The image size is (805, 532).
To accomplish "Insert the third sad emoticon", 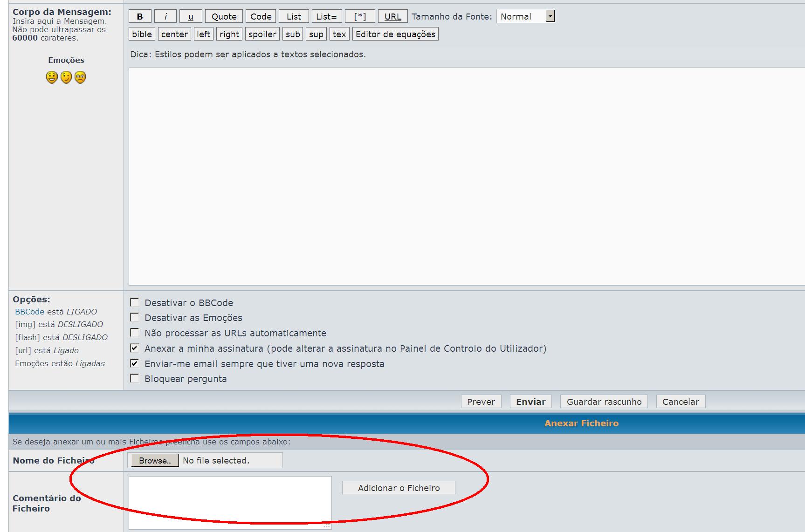I will pos(80,77).
